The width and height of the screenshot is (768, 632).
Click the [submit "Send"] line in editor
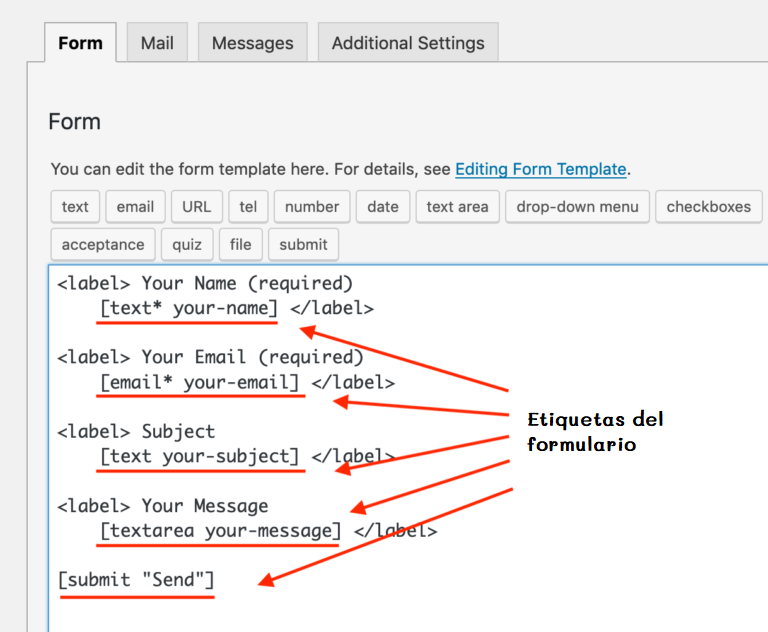136,580
